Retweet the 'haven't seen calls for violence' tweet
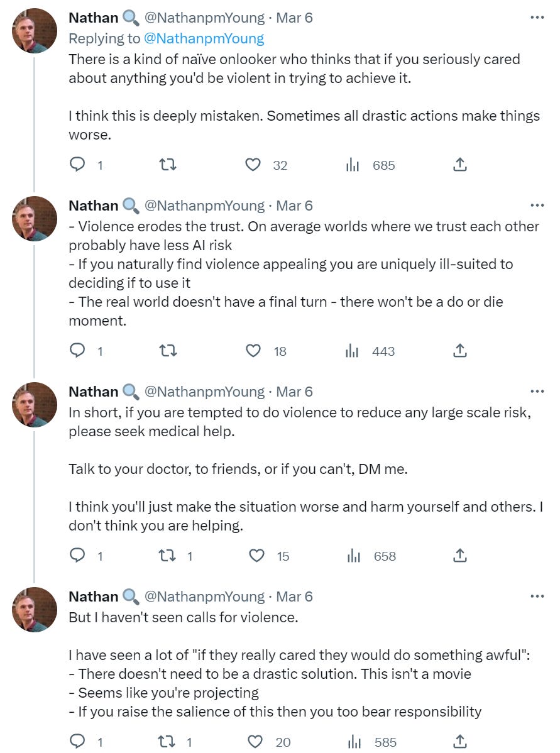Image resolution: width=560 pixels, height=753 pixels. pos(167,742)
